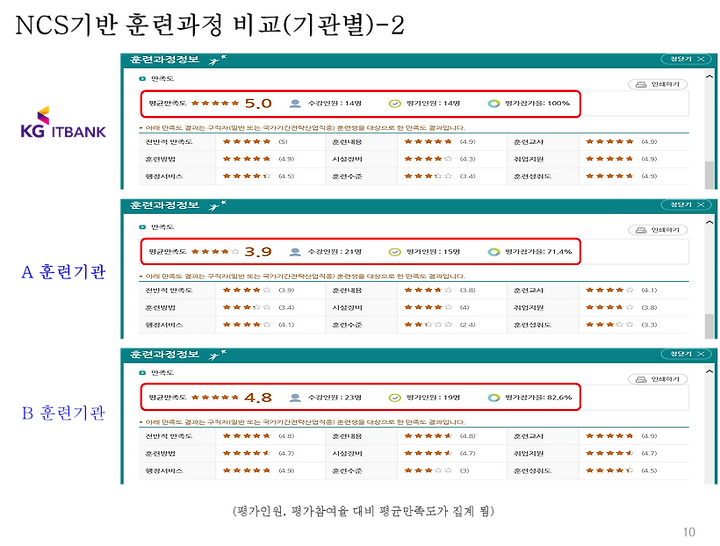
Task: Click 훈련수준 stars rated (3)
Action: pos(428,470)
